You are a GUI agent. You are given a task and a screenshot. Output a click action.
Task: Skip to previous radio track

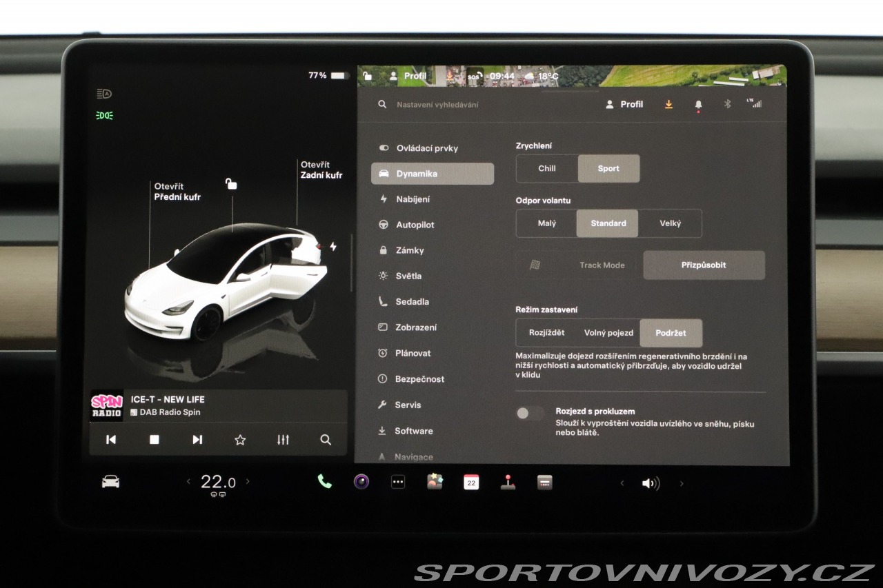click(111, 440)
